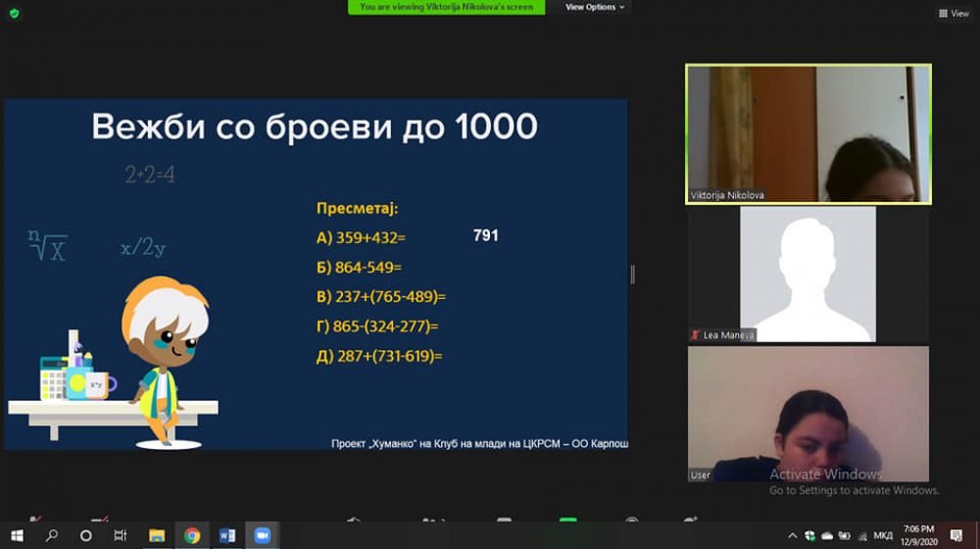980x549 pixels.
Task: Click the divider handle beside shared screen
Action: (632, 274)
